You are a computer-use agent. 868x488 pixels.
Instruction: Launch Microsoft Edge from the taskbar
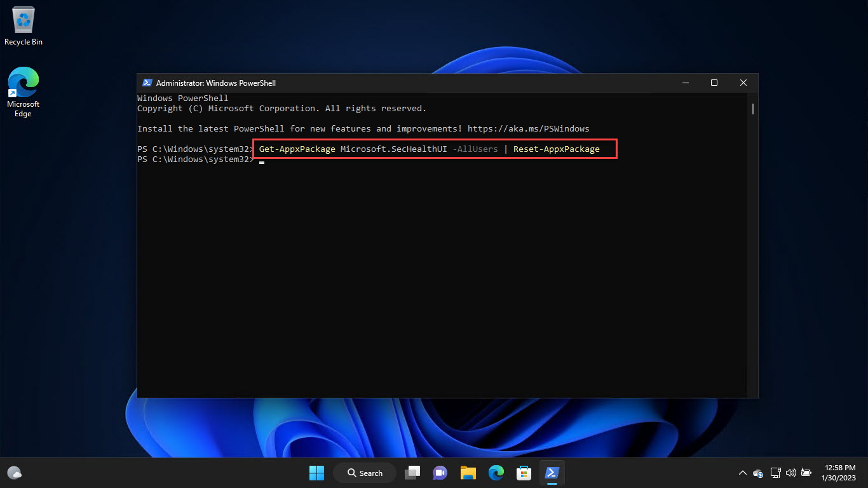coord(496,473)
